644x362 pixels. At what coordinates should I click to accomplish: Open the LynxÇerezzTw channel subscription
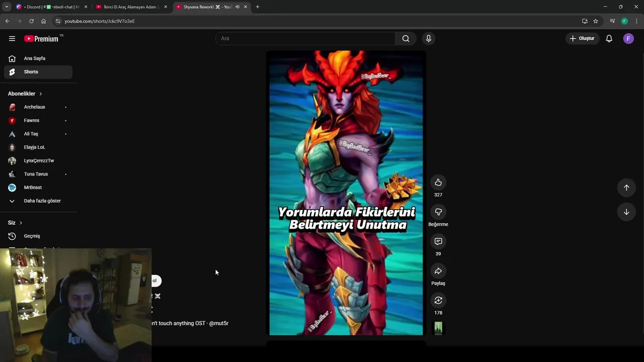coord(38,161)
